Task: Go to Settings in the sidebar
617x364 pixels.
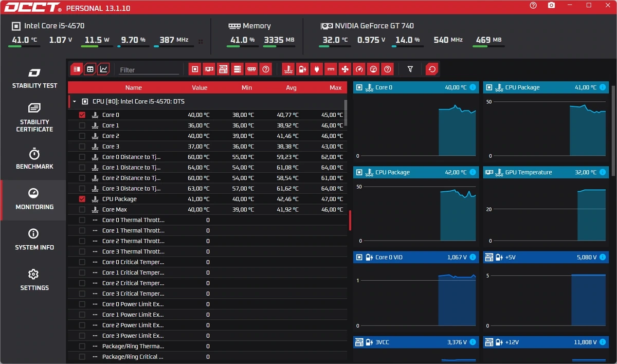Action: click(x=34, y=280)
